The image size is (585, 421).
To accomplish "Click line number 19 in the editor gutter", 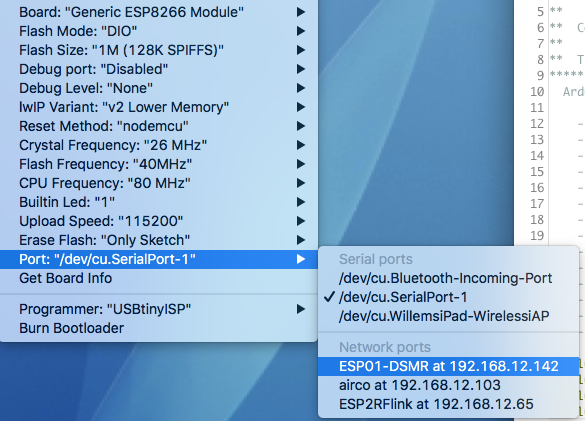I will (537, 236).
